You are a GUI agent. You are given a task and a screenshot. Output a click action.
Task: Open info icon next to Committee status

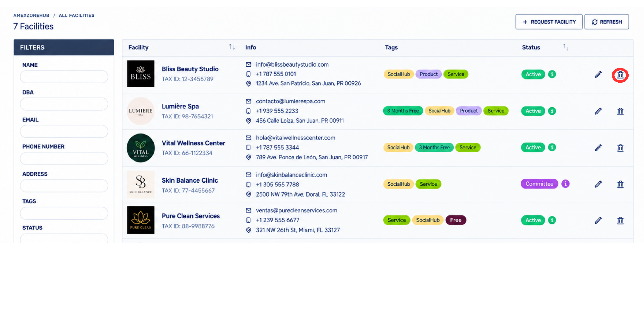[565, 184]
